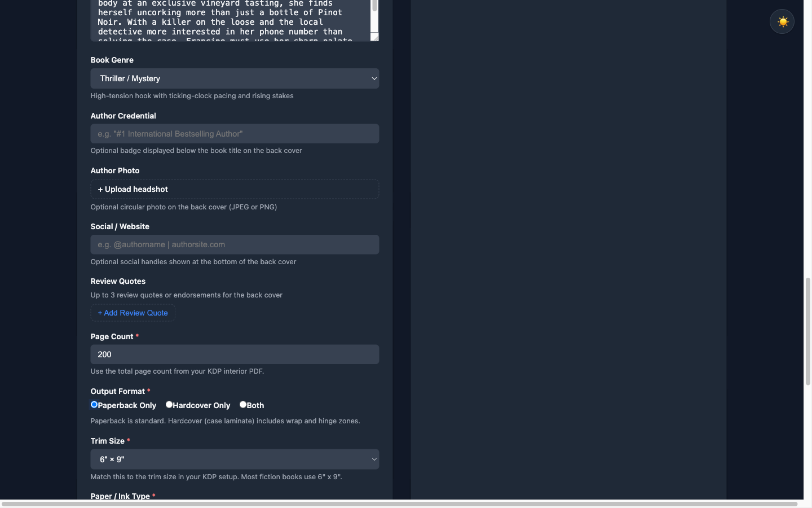
Task: Click 'Paperback is standard' helper text
Action: [225, 421]
